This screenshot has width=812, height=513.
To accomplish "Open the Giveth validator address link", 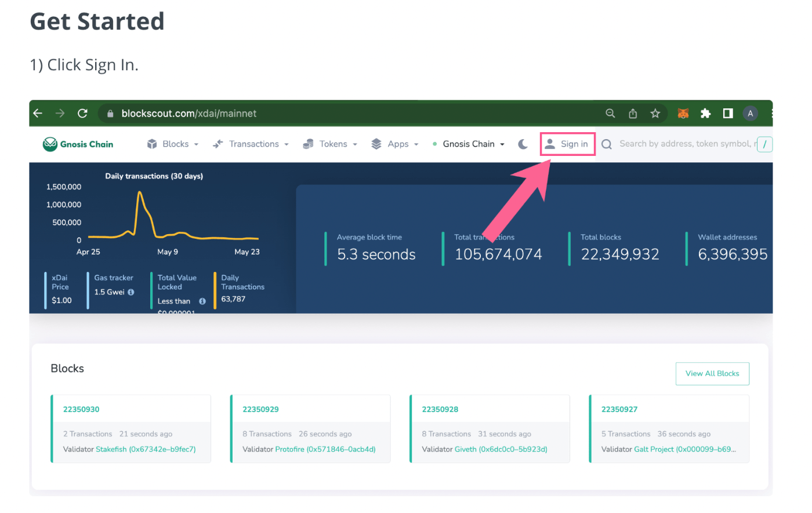I will (501, 450).
